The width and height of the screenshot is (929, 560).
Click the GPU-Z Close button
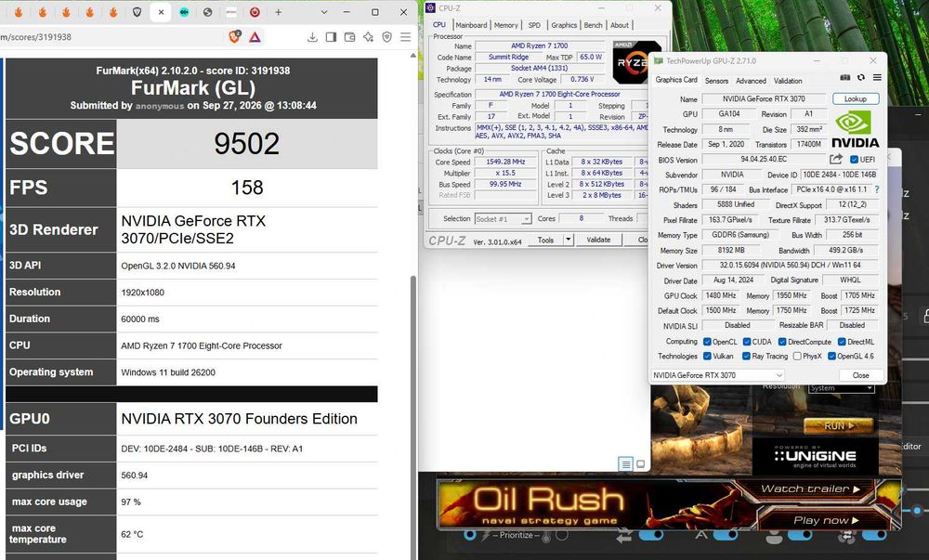point(861,375)
